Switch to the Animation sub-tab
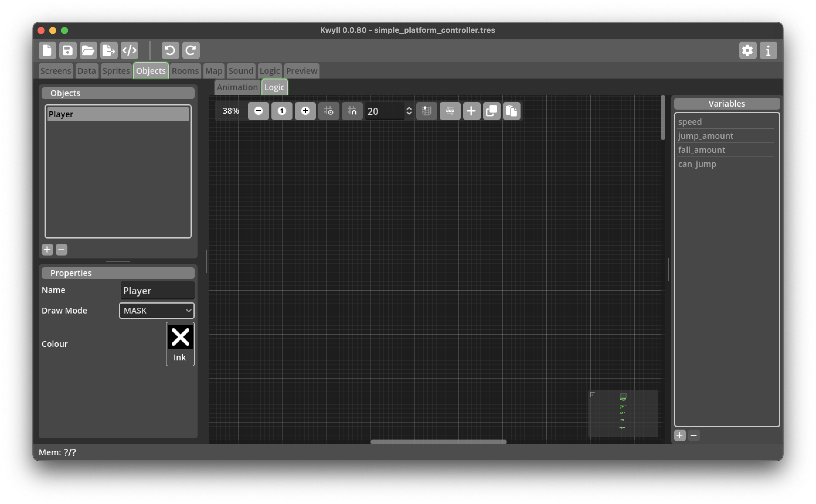 [x=237, y=87]
